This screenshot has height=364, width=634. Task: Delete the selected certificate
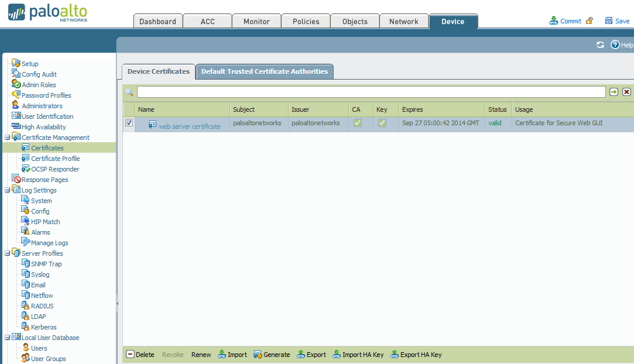pos(140,355)
